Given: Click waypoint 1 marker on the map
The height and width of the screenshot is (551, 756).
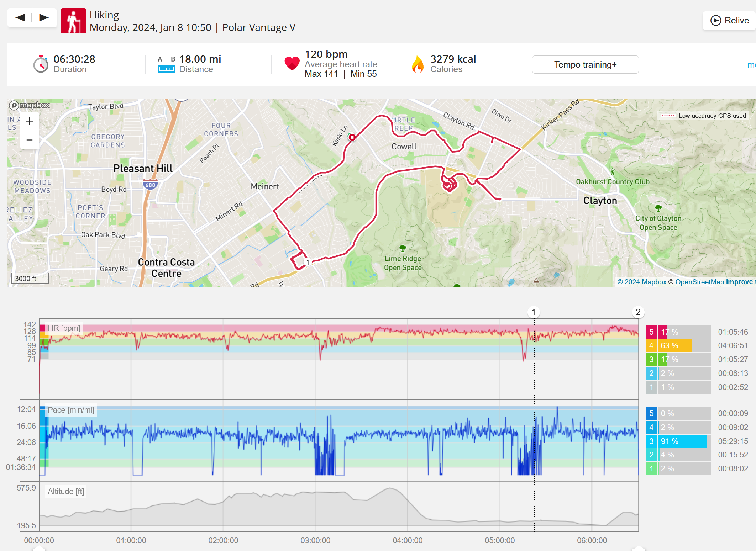Looking at the screenshot, I should pos(308,262).
